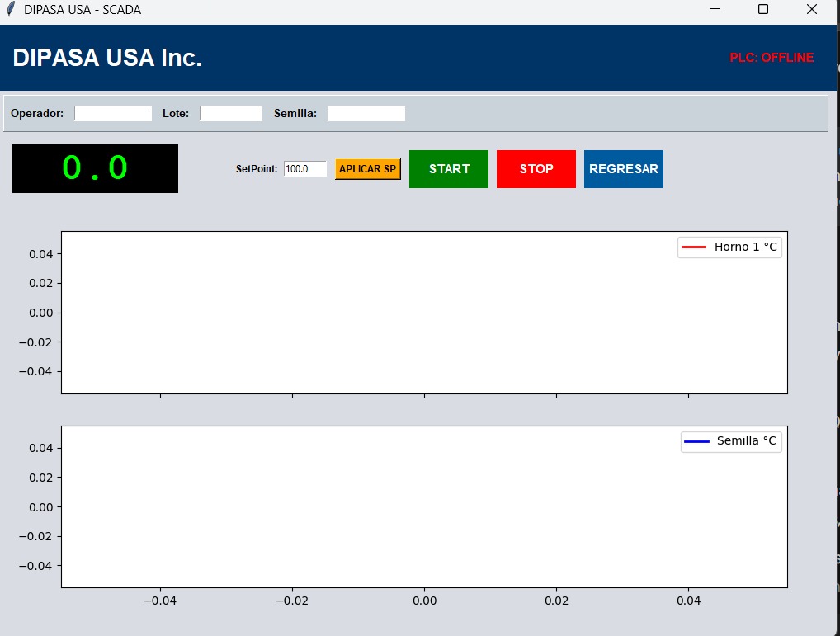
Task: Click the green 0.0 temperature display
Action: pyautogui.click(x=95, y=168)
